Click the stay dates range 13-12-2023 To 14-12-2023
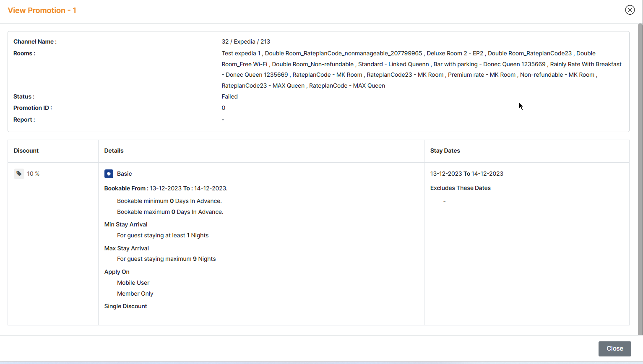Screen dimensions: 643x364 tap(466, 174)
